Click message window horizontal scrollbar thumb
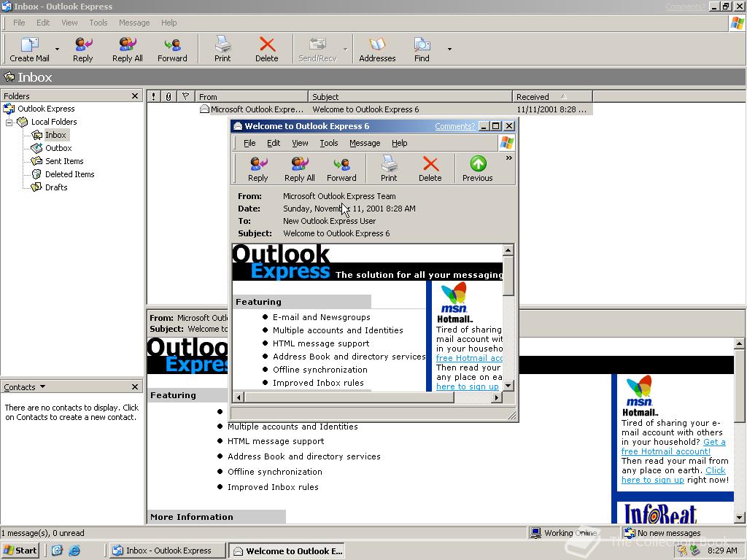This screenshot has width=747, height=560. click(349, 397)
